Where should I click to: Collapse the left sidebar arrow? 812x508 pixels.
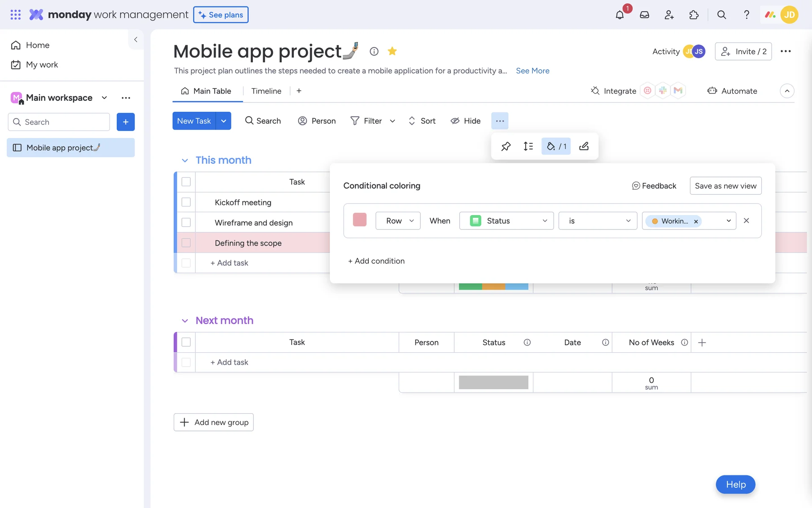pyautogui.click(x=136, y=39)
